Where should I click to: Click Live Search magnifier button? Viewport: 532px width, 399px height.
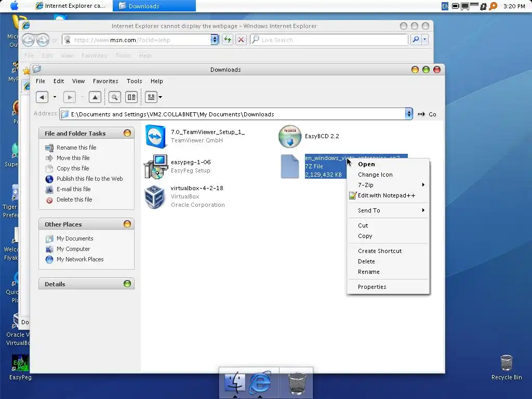click(x=416, y=39)
